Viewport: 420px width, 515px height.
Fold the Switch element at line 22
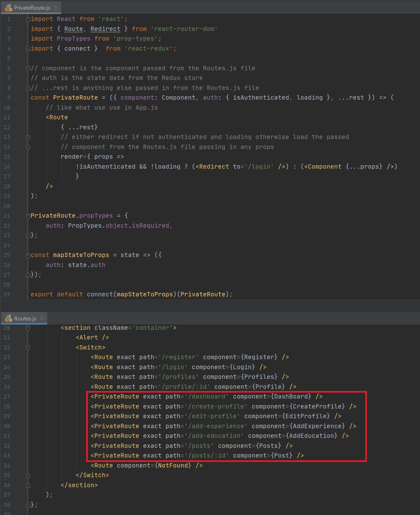[x=28, y=348]
